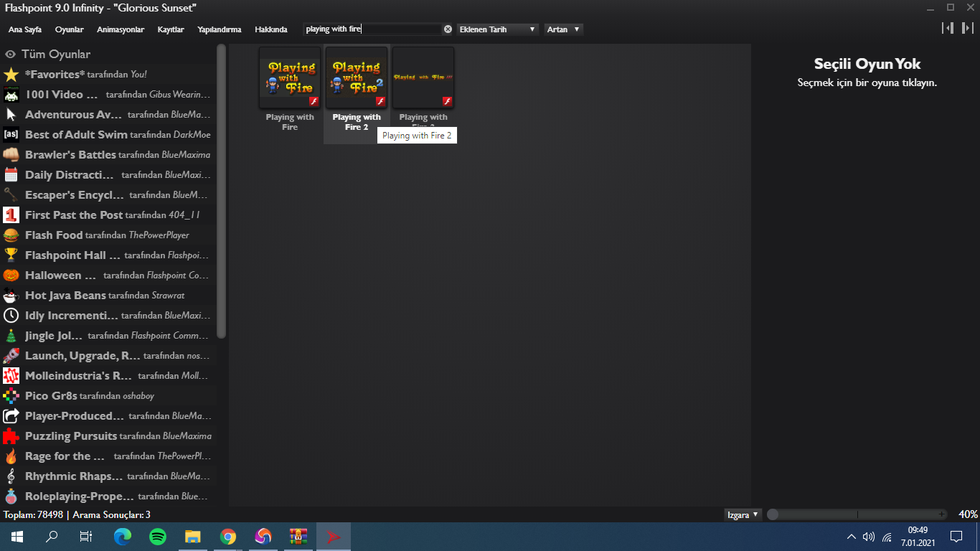
Task: Click the calendar icon for Daily Distractions
Action: click(x=11, y=175)
